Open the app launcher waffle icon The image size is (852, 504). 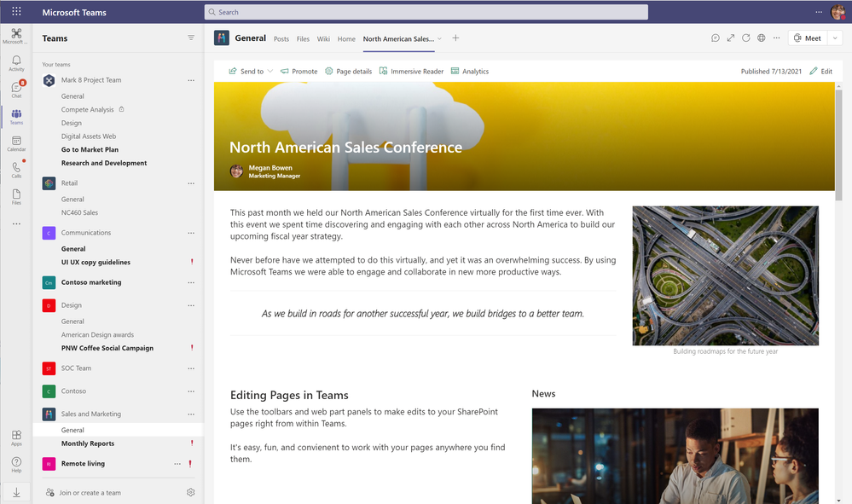(16, 11)
